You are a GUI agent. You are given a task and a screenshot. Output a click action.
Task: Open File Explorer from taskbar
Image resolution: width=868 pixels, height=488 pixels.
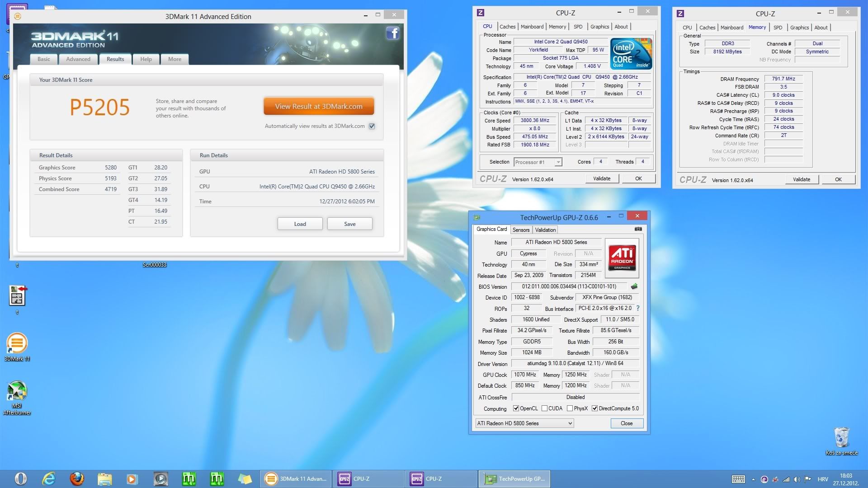(104, 479)
